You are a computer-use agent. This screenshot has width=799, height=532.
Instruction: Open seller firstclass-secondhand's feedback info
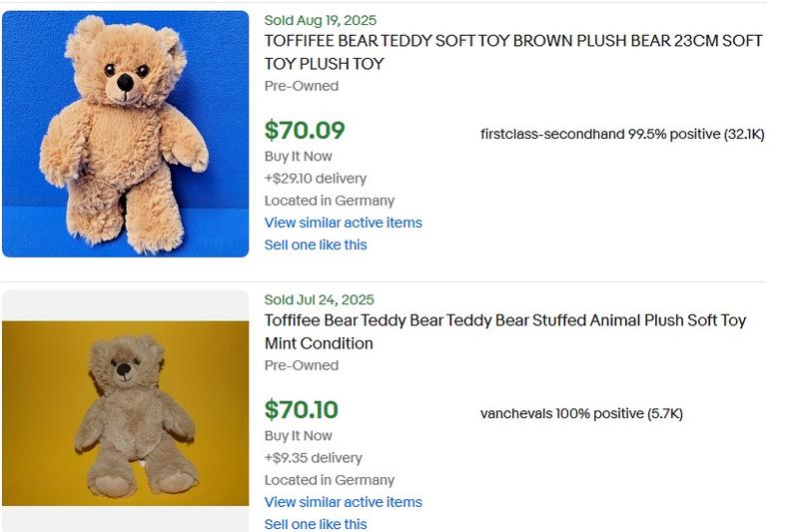coord(621,134)
